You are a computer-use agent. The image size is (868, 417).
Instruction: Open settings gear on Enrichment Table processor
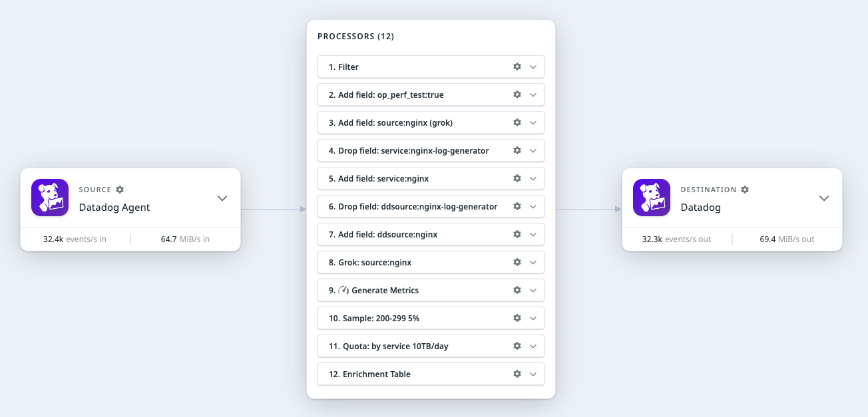click(517, 374)
